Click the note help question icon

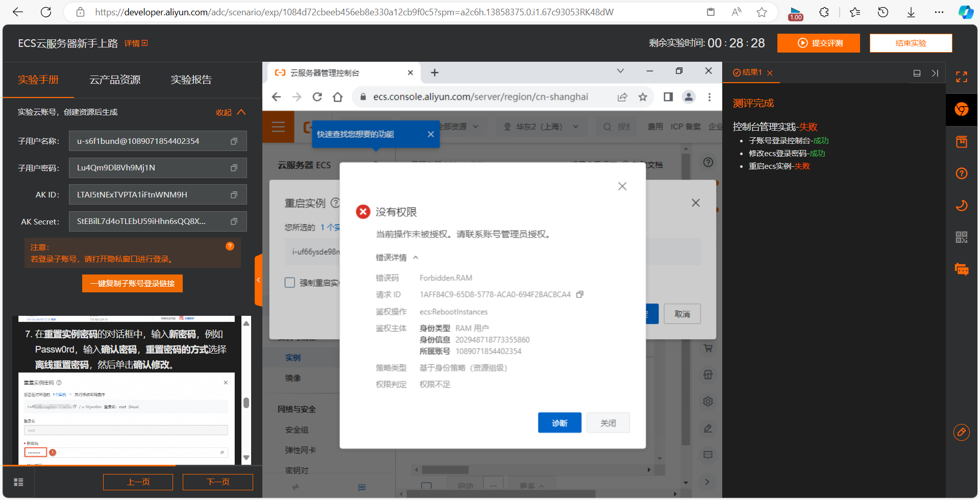click(230, 246)
